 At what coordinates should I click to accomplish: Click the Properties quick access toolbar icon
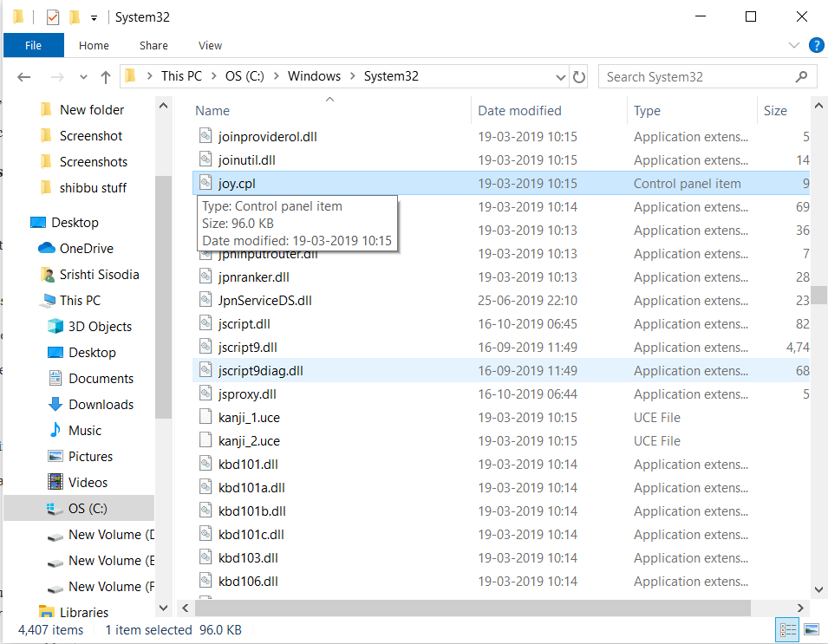pyautogui.click(x=53, y=17)
